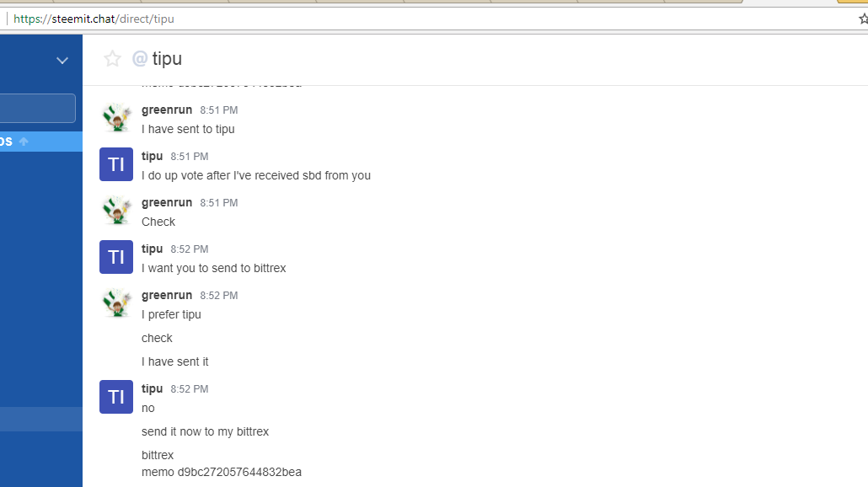Click the tipu title in chat header
The height and width of the screenshot is (487, 868).
(167, 58)
